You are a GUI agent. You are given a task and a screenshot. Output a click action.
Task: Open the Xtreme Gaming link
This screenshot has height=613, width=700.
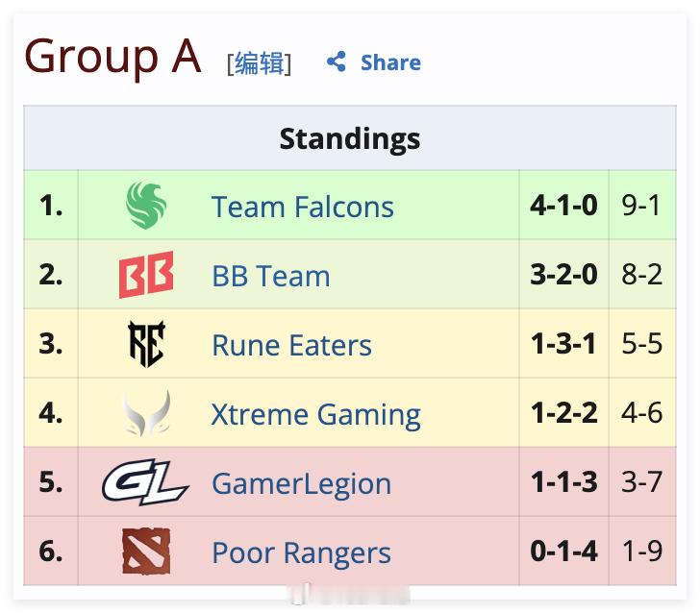tap(315, 414)
